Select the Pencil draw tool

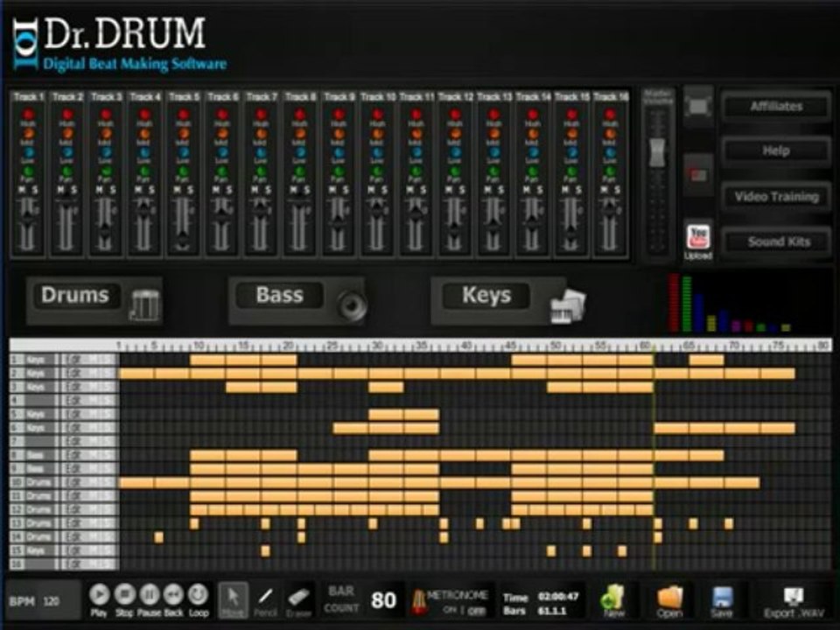pos(265,599)
